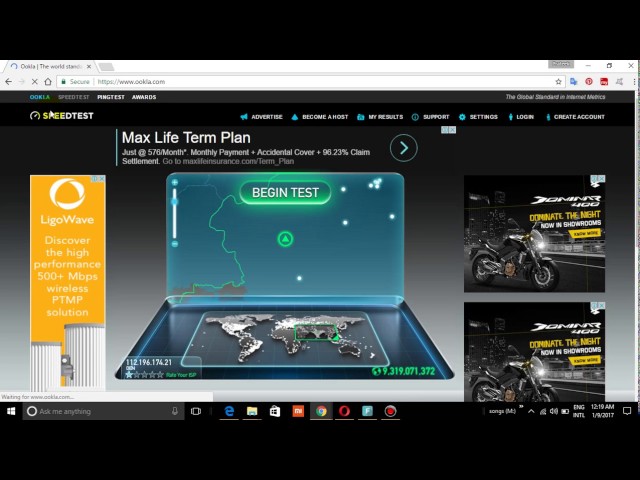This screenshot has width=640, height=480.
Task: Open Google Translate extension icon
Action: 573,82
